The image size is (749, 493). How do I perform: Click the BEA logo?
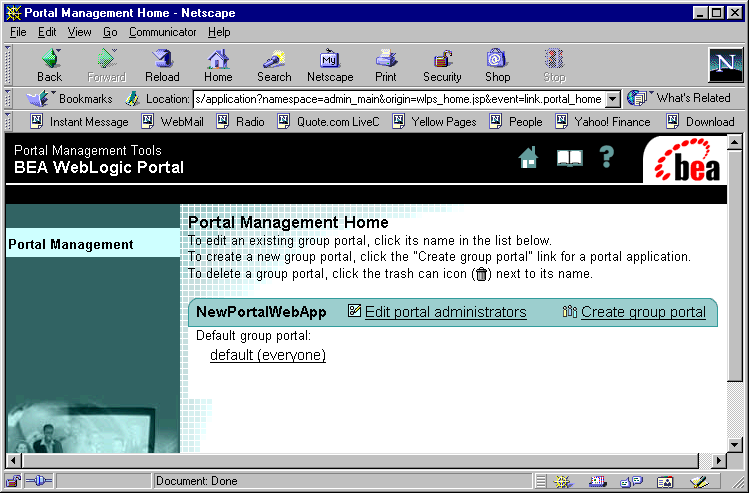(x=686, y=160)
